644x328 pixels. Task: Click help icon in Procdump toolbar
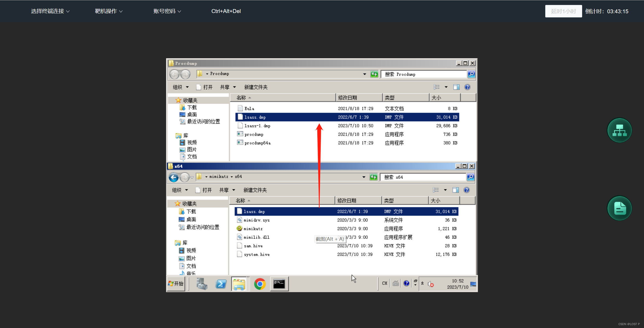[467, 87]
